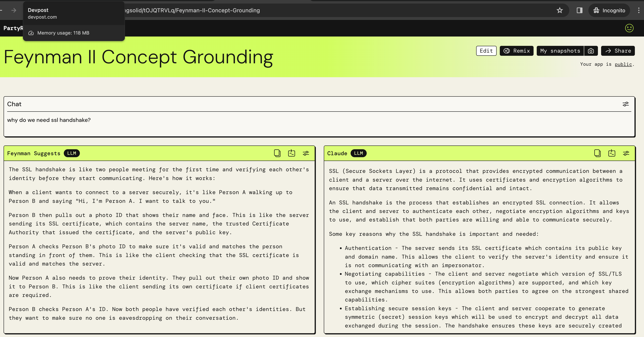Click the browser forward arrow
Viewport: 644px width, 337px height.
point(14,10)
